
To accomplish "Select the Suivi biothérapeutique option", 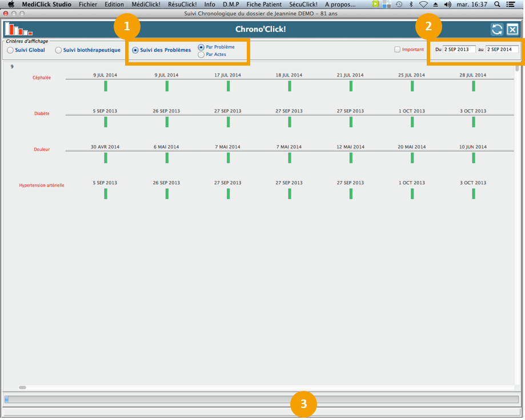I will [x=58, y=50].
